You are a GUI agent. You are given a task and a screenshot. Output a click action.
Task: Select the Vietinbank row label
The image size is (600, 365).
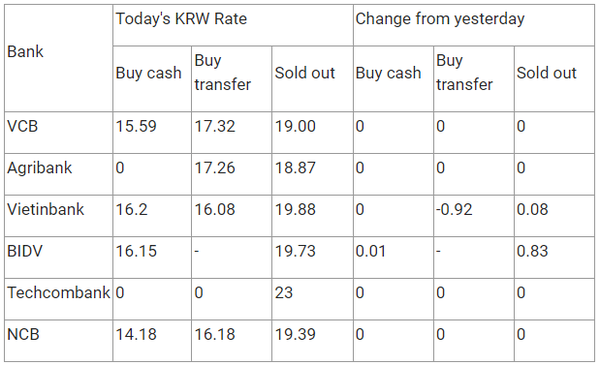[46, 209]
